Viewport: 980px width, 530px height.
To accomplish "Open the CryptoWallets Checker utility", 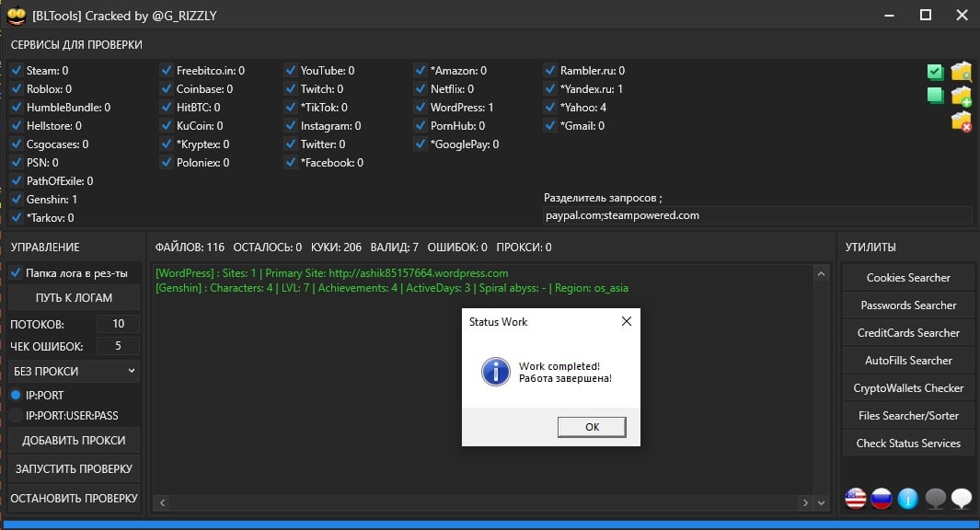I will [x=908, y=388].
